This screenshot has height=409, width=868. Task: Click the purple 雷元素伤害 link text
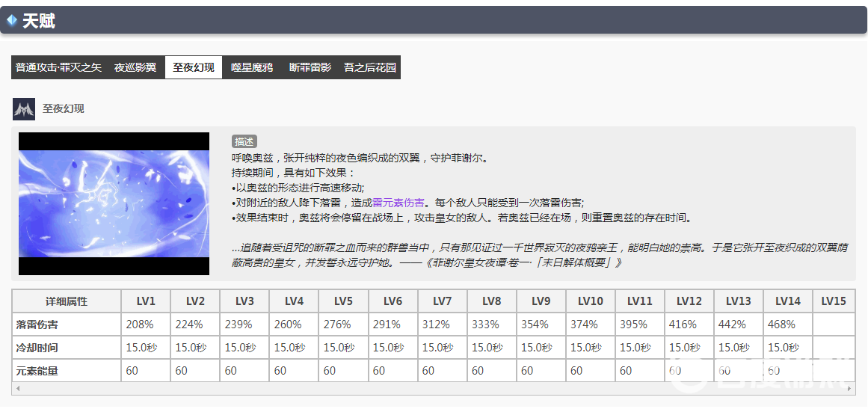click(x=398, y=202)
